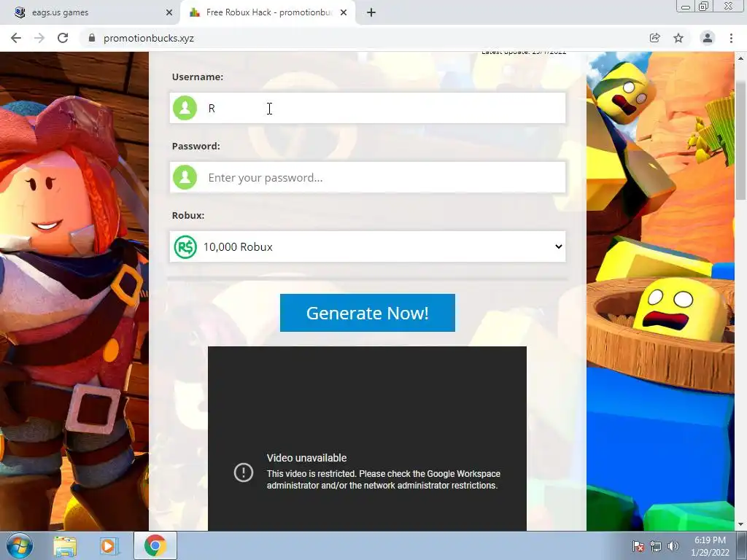Reload the promotionbucks.xyz page
The height and width of the screenshot is (560, 747).
[x=63, y=38]
